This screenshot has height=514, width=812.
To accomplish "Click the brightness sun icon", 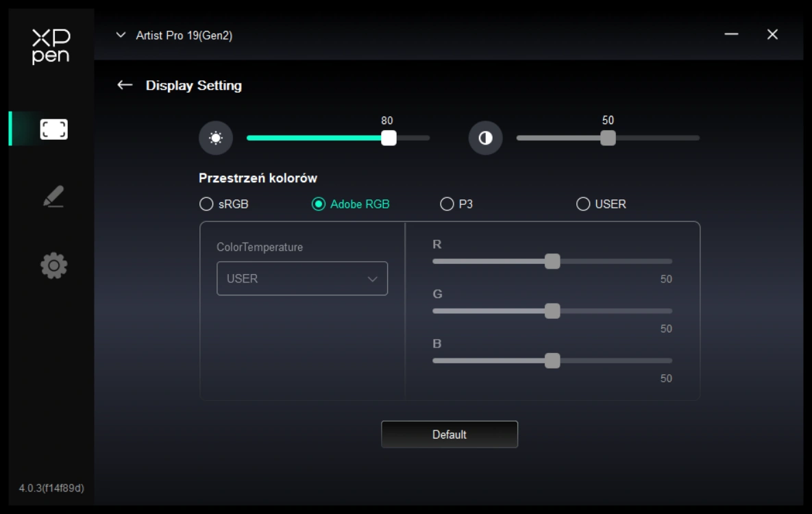I will pos(216,138).
